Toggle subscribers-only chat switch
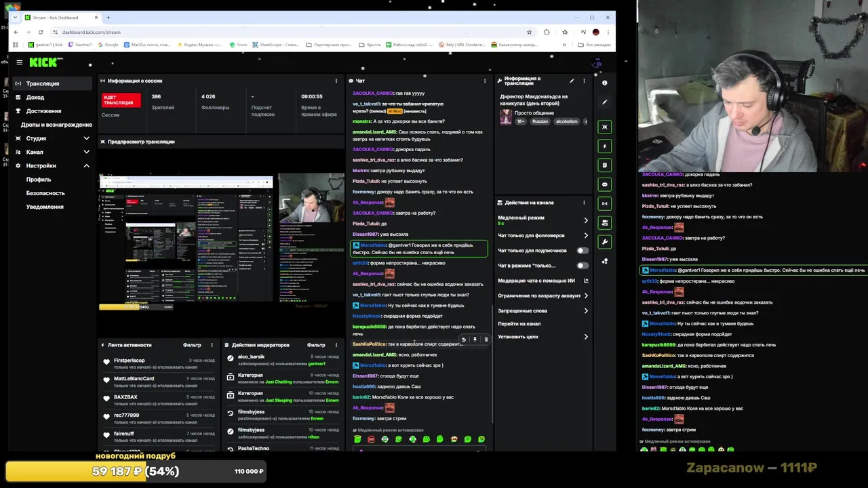 tap(582, 251)
